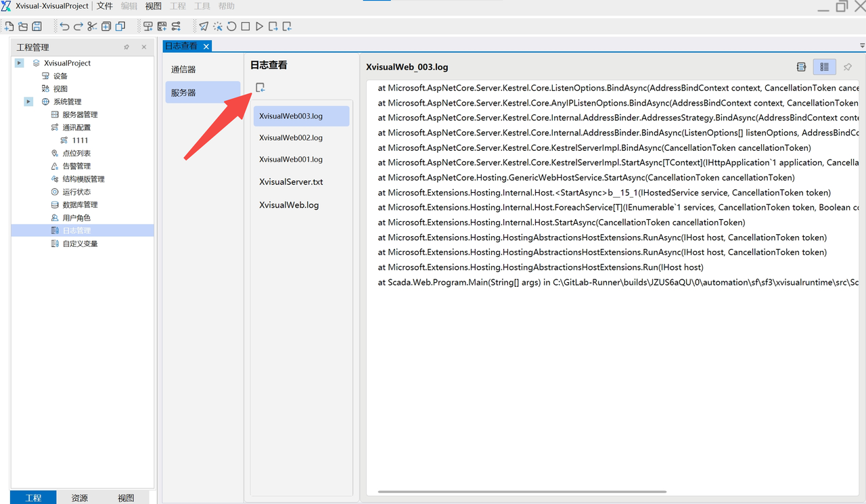The width and height of the screenshot is (866, 504).
Task: Toggle the highlighted list view icon above the log
Action: [x=824, y=67]
